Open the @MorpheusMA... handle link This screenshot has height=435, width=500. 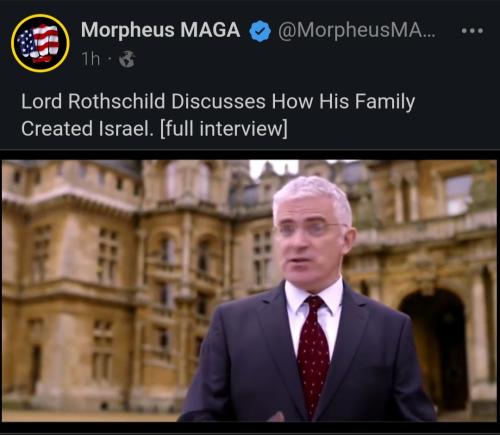[357, 30]
